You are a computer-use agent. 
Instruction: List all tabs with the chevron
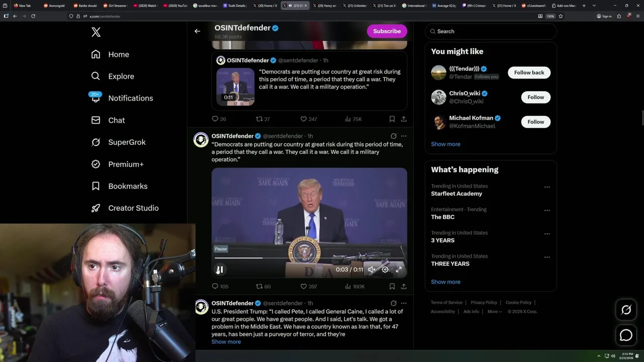(594, 6)
